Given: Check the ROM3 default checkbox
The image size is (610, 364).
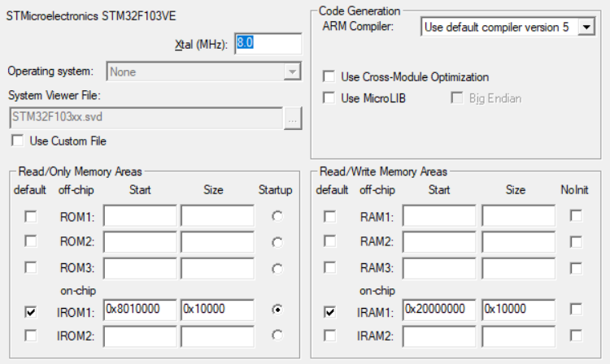Looking at the screenshot, I should (31, 267).
